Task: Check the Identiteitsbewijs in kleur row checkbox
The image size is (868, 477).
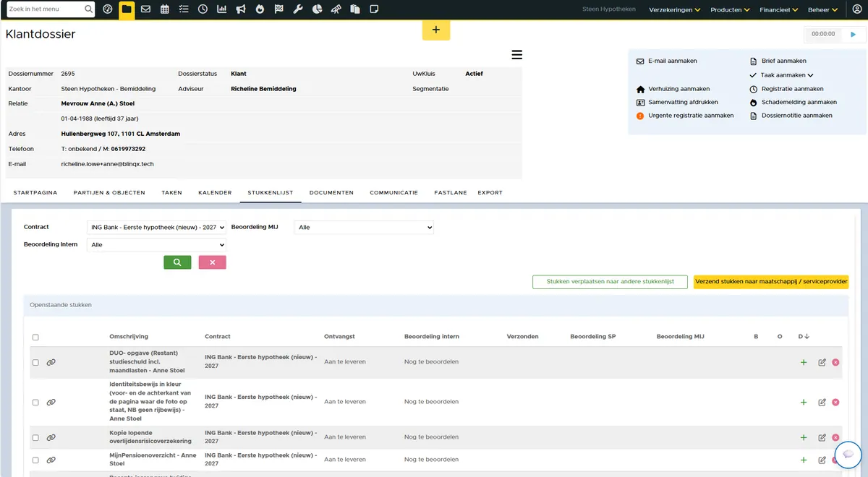Action: (35, 402)
